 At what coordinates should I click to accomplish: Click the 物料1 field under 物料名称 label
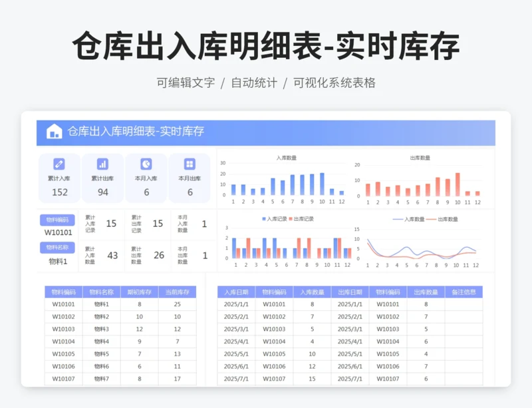click(x=59, y=262)
